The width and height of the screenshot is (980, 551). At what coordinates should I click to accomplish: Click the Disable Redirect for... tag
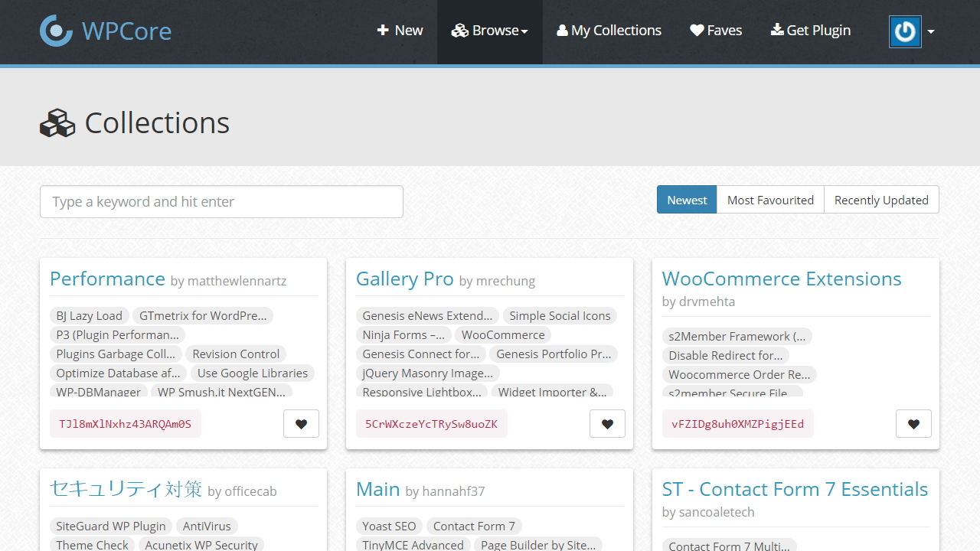coord(726,355)
